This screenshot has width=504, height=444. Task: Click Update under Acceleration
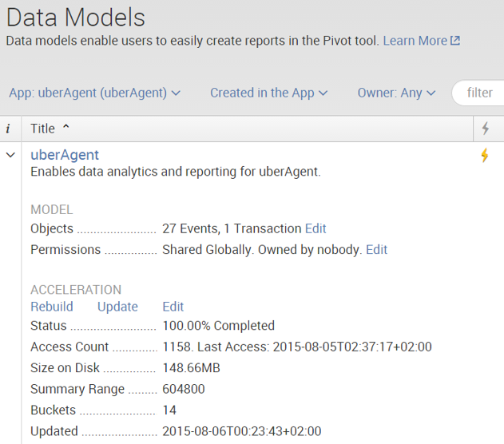click(117, 307)
